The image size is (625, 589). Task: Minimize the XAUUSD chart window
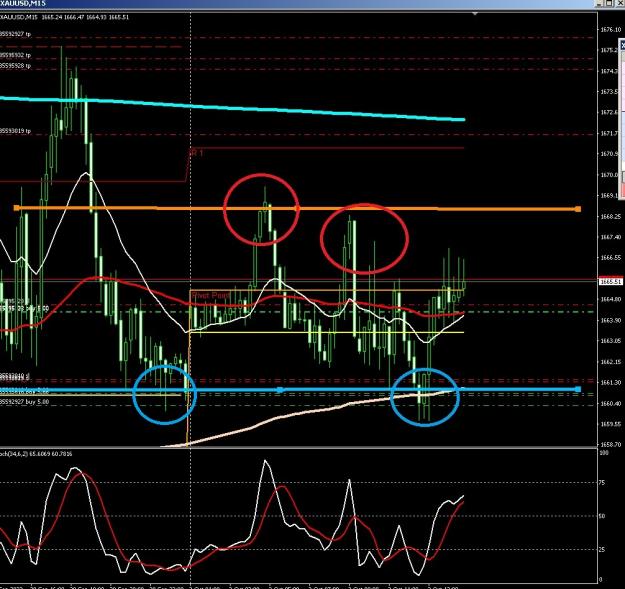599,3
